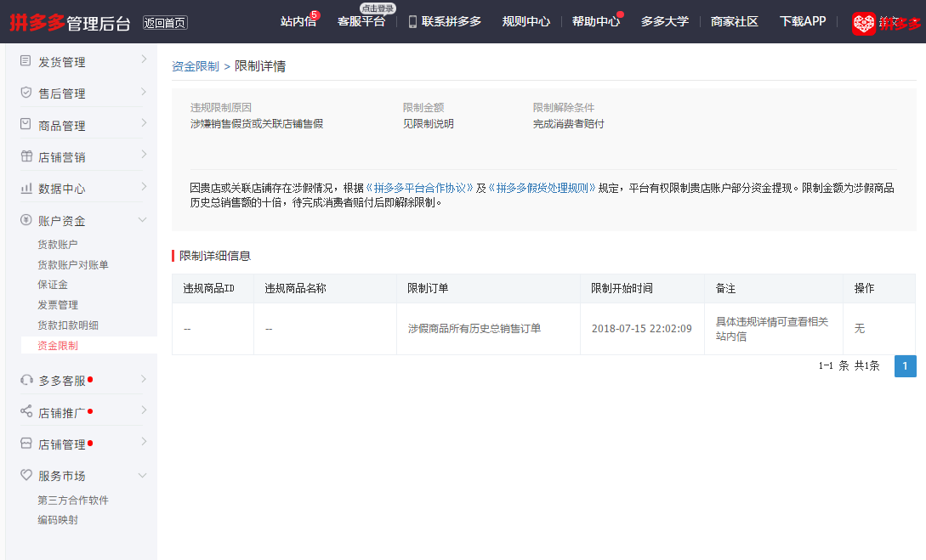Click the 多多客服 headset icon
Viewport: 926px width, 560px height.
click(x=26, y=380)
